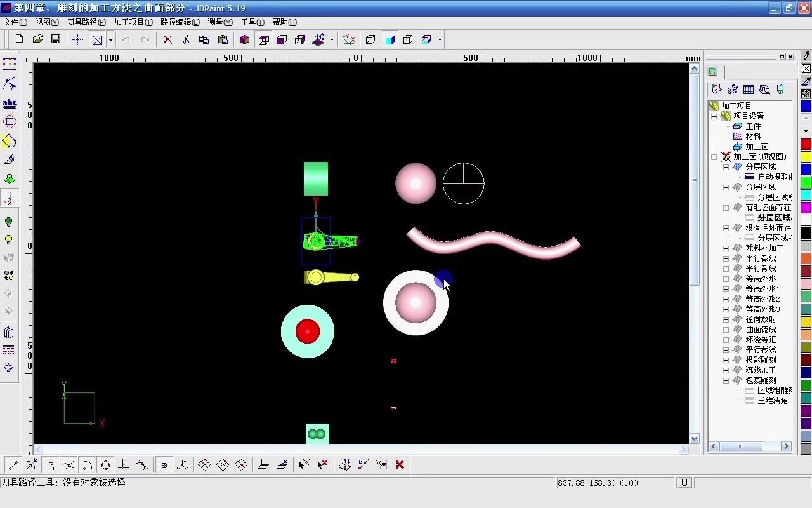Click the New file icon
The image size is (812, 508).
click(x=19, y=39)
